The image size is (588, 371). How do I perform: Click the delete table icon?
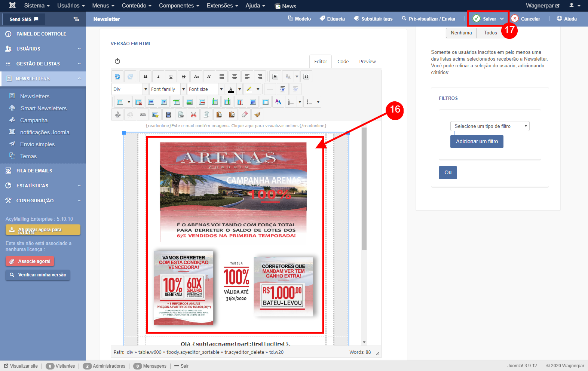coord(138,102)
